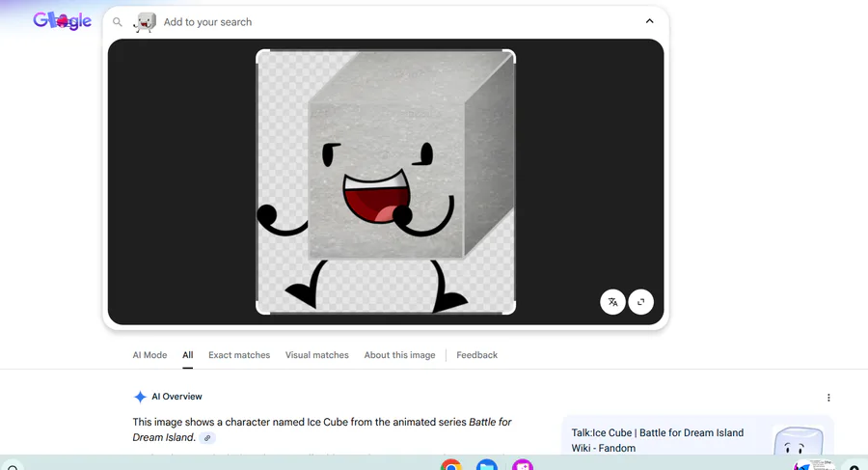Click the AI Overview sparkle icon
The height and width of the screenshot is (470, 868).
point(140,397)
